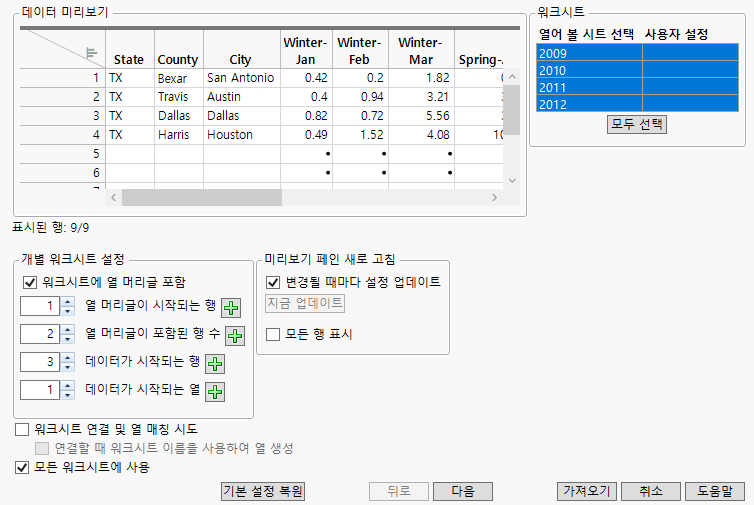The width and height of the screenshot is (754, 505).
Task: Click the column sort icon in preview table corner
Action: (91, 53)
